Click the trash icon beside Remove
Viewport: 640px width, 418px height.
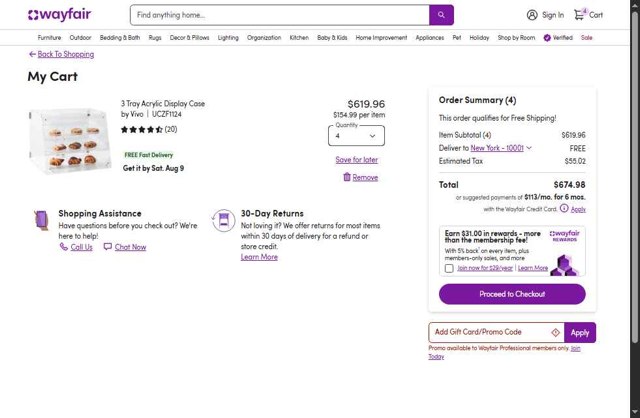click(x=347, y=177)
